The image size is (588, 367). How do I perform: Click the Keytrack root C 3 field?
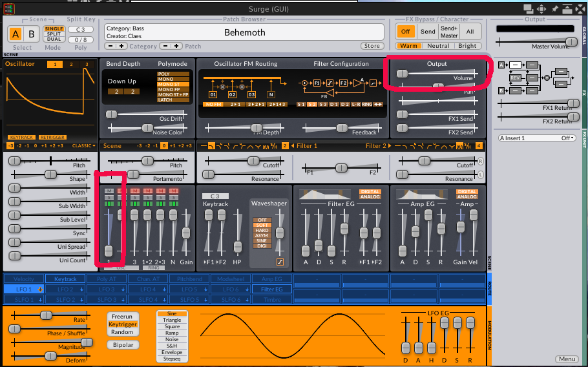pos(215,196)
